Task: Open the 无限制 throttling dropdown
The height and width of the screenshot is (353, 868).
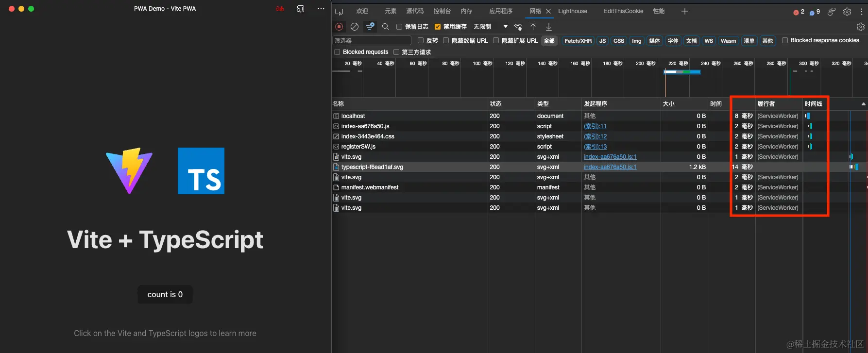Action: tap(490, 27)
